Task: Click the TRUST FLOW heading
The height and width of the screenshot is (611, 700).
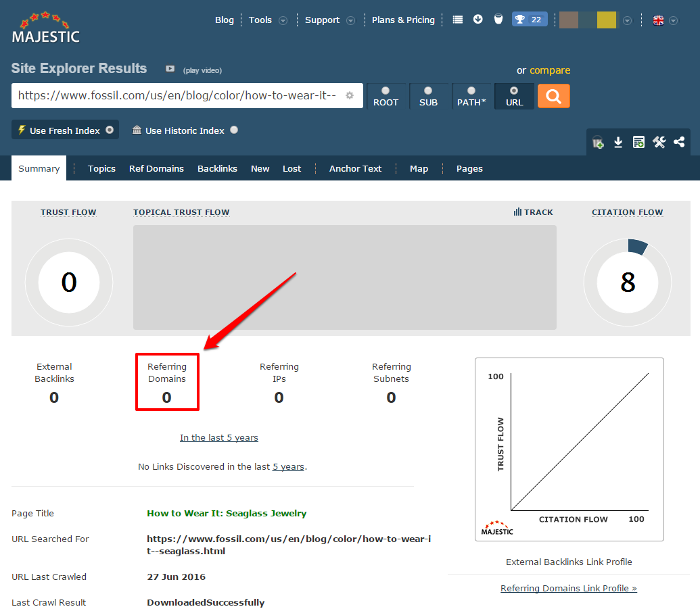Action: (68, 212)
